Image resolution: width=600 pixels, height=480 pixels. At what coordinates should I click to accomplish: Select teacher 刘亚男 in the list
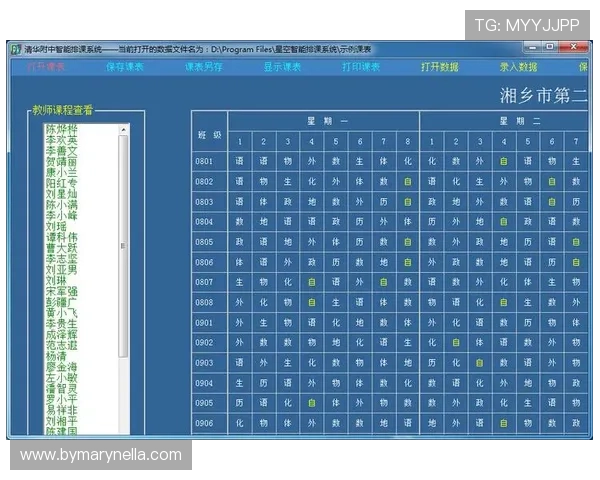(62, 269)
